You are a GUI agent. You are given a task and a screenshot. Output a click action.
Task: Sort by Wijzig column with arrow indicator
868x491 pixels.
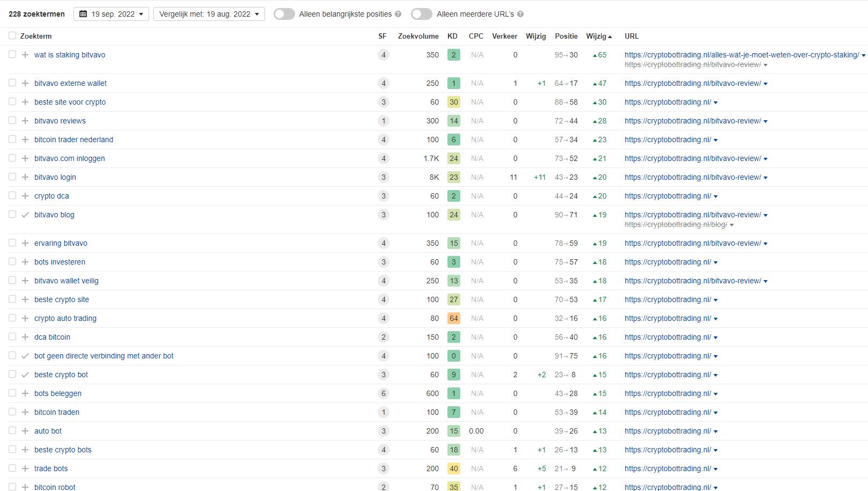coord(599,36)
